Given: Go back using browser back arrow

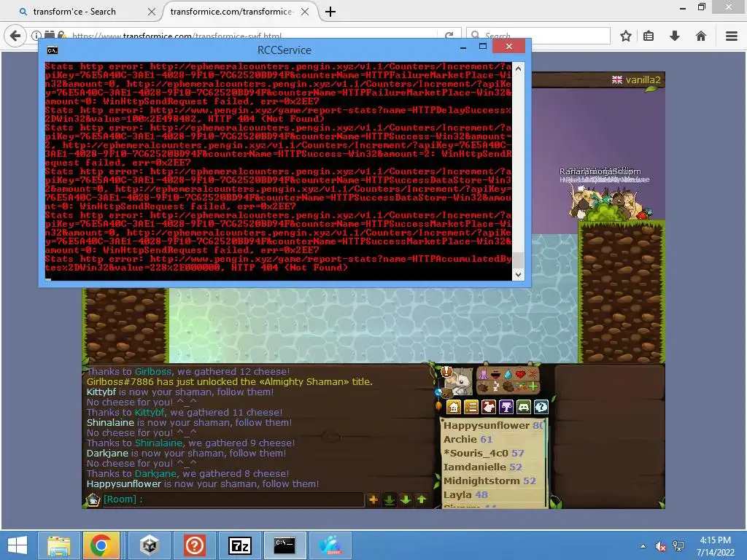Looking at the screenshot, I should pos(15,36).
